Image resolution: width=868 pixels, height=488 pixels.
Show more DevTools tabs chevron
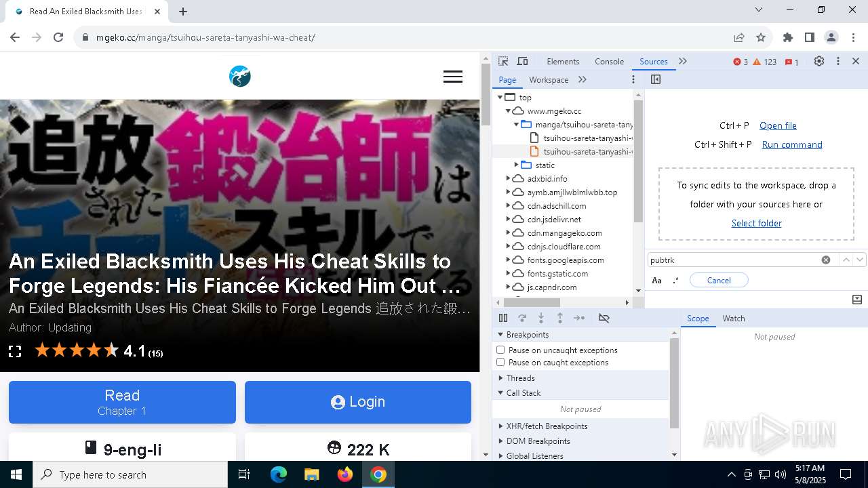pos(683,61)
